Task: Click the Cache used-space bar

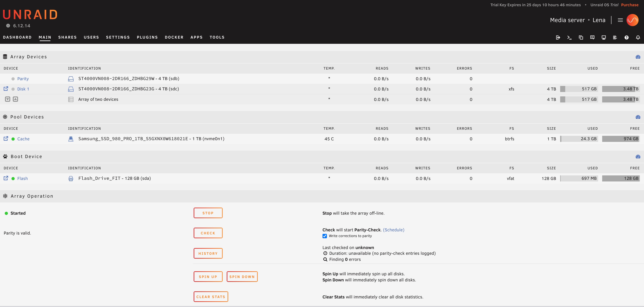Action: pos(579,139)
